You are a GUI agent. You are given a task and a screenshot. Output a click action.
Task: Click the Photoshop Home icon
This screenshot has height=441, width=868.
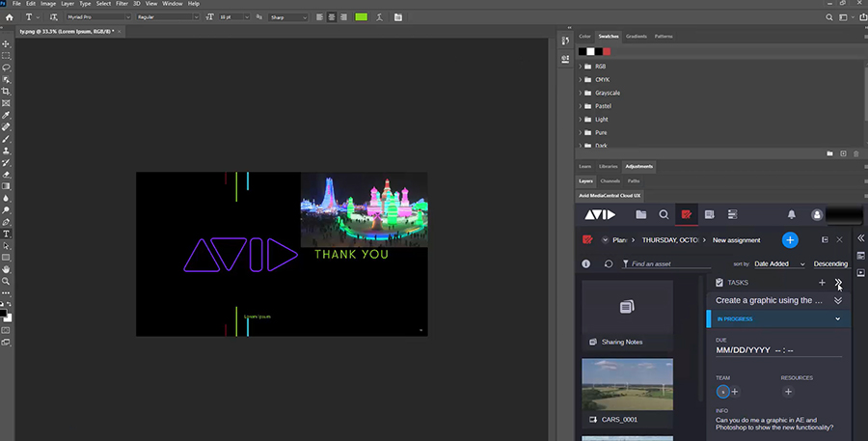pos(9,17)
